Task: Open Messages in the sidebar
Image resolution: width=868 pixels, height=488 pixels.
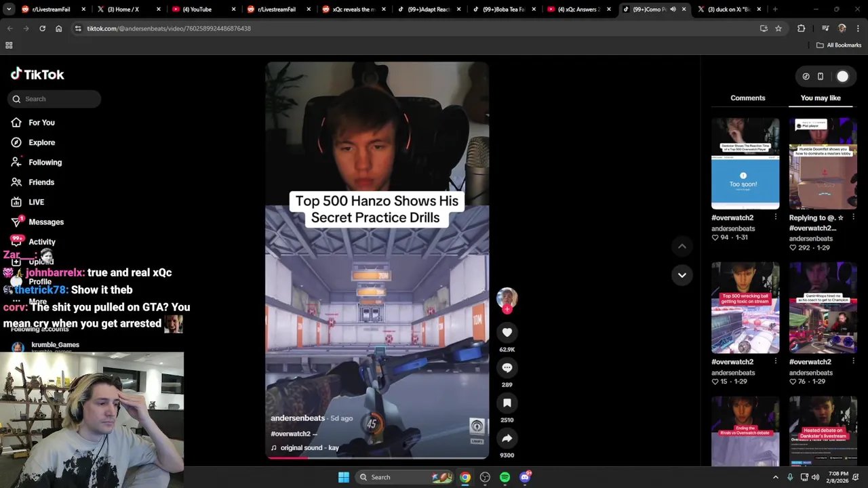Action: coord(46,222)
